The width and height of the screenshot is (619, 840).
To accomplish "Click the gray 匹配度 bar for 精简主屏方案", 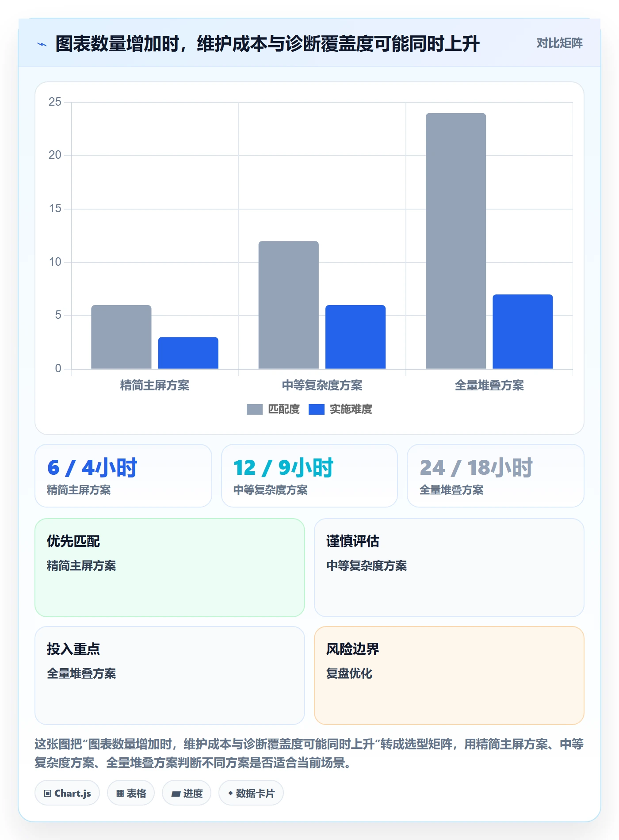I will 121,337.
